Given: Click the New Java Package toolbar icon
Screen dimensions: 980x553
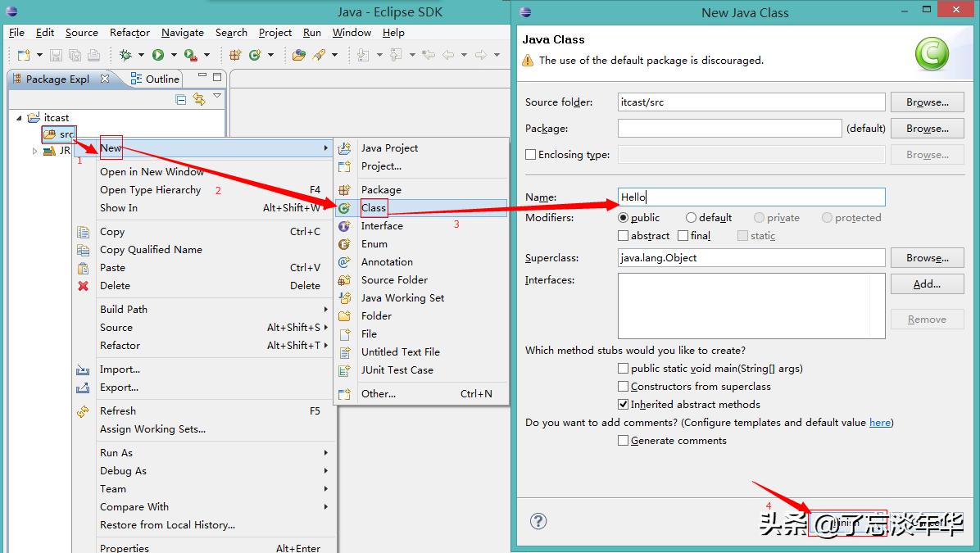Looking at the screenshot, I should [x=235, y=55].
